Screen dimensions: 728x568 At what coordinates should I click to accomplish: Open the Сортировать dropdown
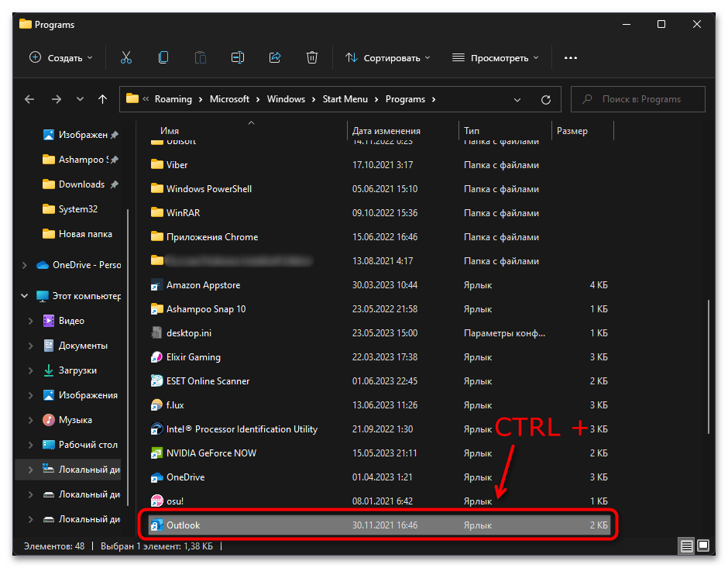coord(388,57)
